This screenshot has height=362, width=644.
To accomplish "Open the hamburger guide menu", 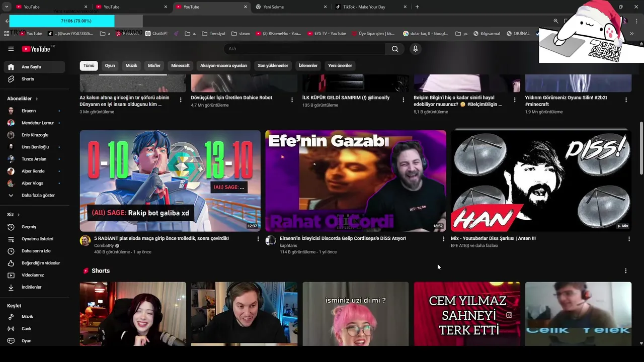I will coord(11,49).
